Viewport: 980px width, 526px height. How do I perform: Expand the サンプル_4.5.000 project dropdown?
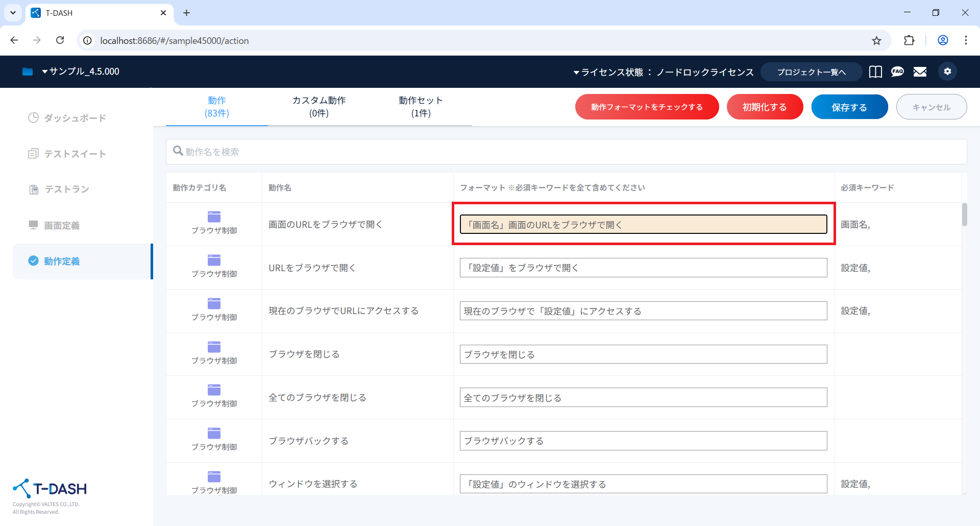[81, 71]
